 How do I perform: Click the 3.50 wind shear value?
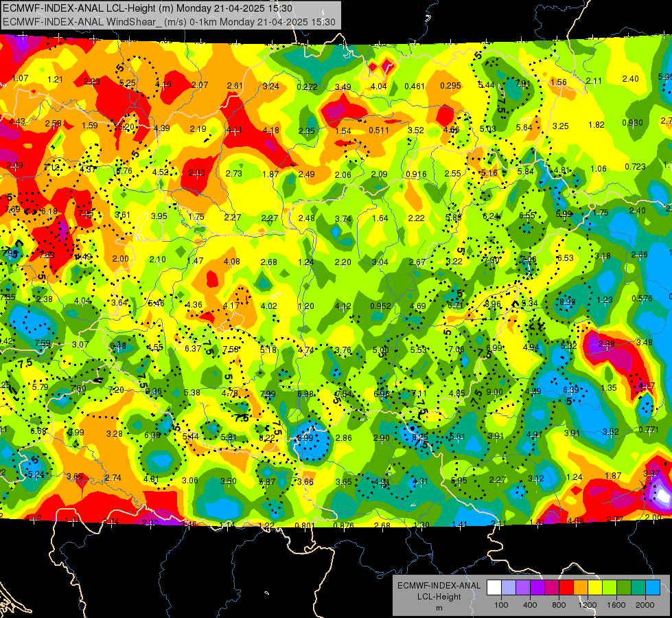tap(229, 481)
